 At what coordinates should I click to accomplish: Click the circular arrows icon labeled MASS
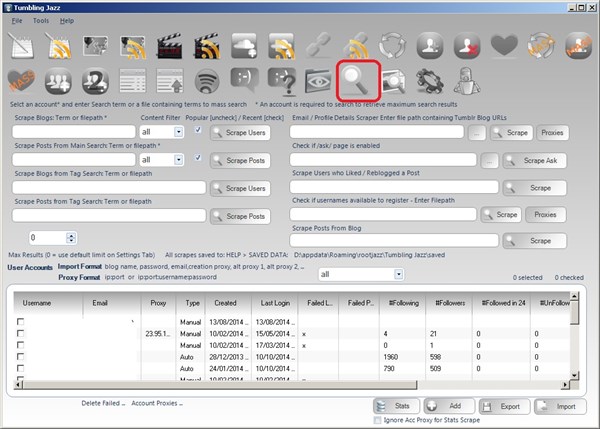pyautogui.click(x=541, y=46)
